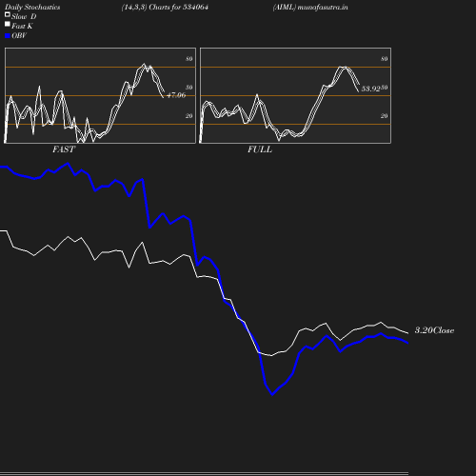Click the 80 axis label in FULL chart
Image resolution: width=476 pixels, height=476 pixels.
[385, 59]
